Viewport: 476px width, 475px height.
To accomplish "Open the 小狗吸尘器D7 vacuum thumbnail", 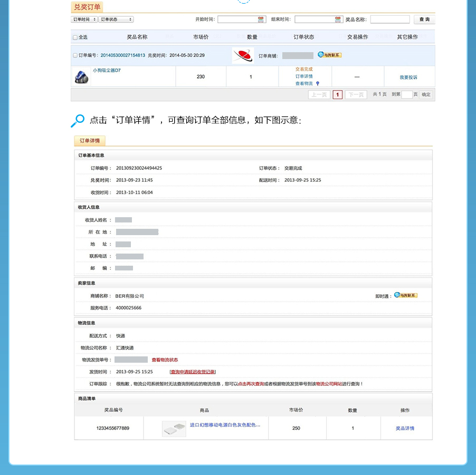I will point(80,77).
